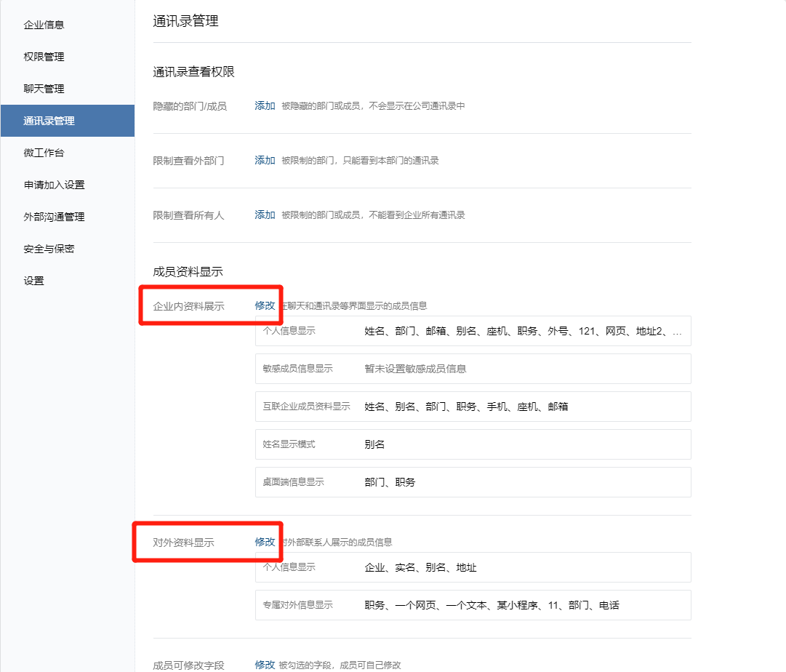Open 外部沟通管理 settings page
Viewport: 786px width, 672px height.
pyautogui.click(x=54, y=217)
